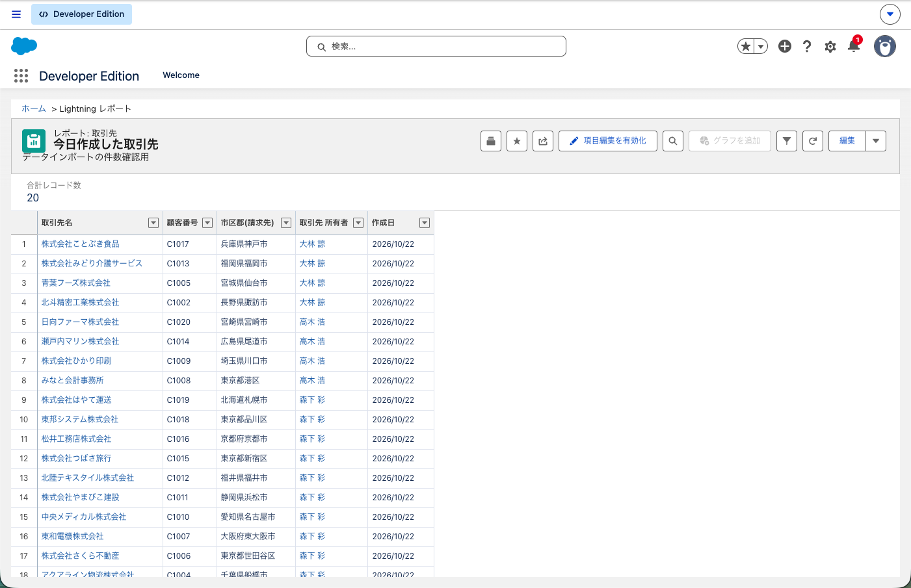This screenshot has width=911, height=588.
Task: Open the 取引先 所有者 column menu
Action: [358, 223]
